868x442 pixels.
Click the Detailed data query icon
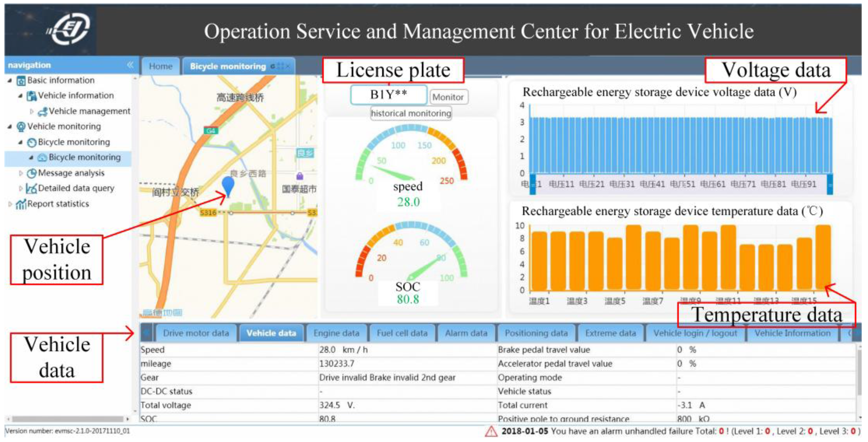coord(31,189)
